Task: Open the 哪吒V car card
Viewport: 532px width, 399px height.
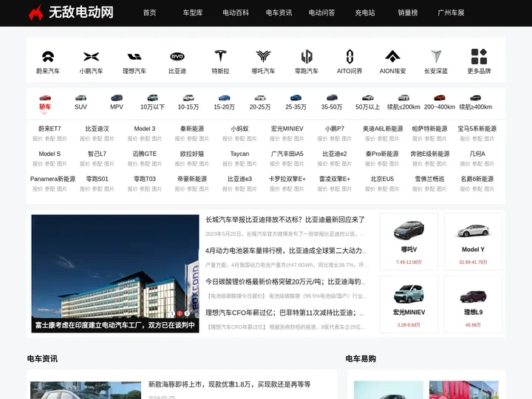Action: (x=409, y=242)
